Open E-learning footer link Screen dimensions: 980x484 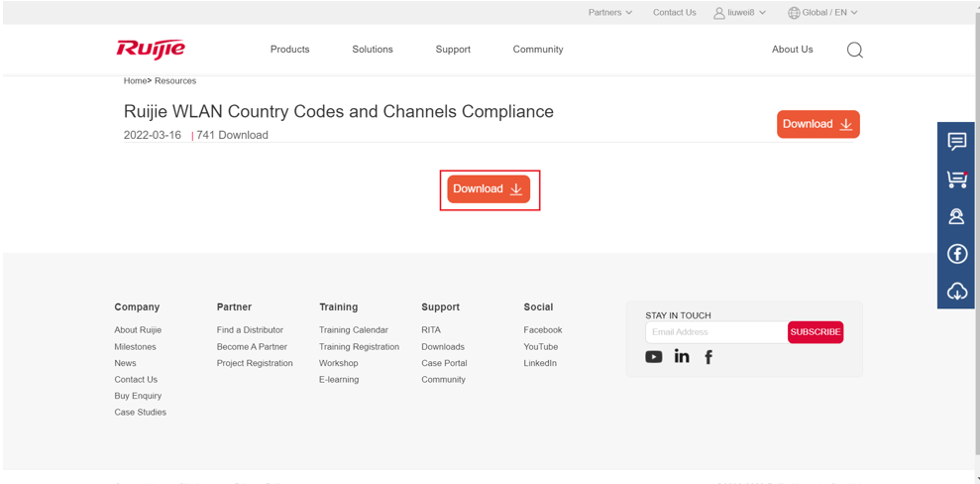pos(339,380)
